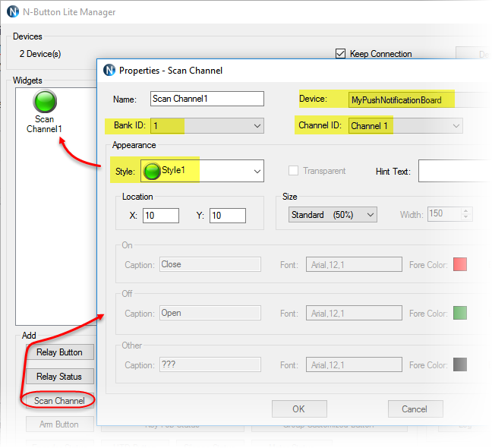Click the Off Font field Arial,12,1
The image size is (492, 448).
click(355, 313)
